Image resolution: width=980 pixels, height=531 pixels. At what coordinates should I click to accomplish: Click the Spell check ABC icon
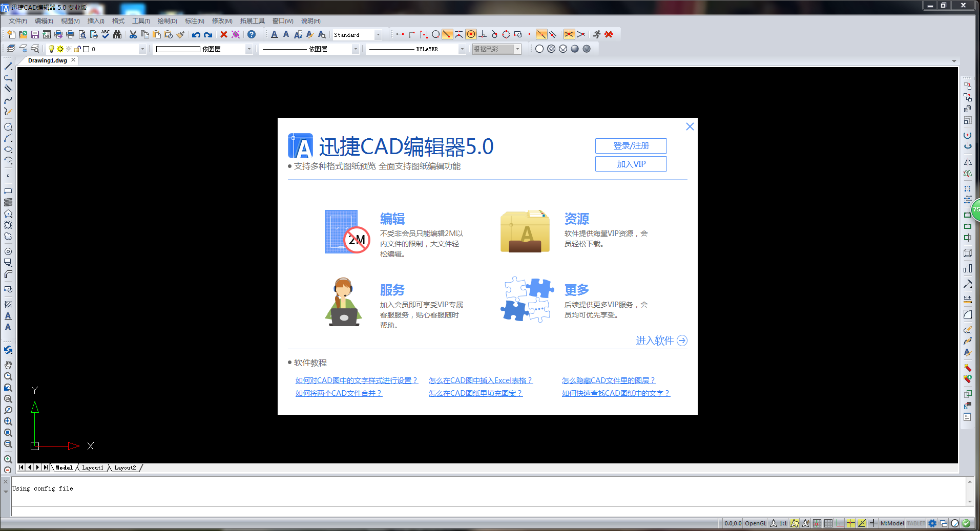point(106,34)
